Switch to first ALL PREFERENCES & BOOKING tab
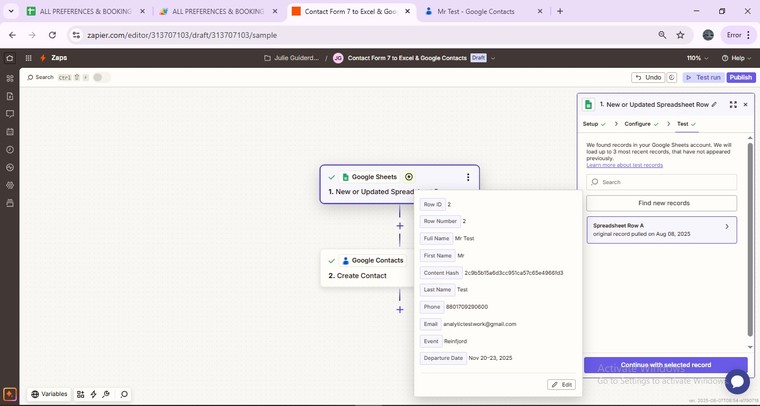Screen dimensions: 760x406 (x=86, y=11)
